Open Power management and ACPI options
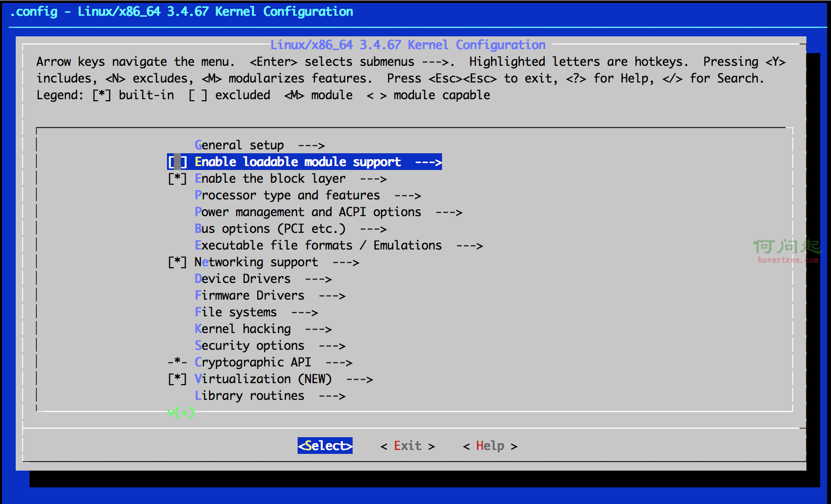This screenshot has height=504, width=831. point(308,212)
